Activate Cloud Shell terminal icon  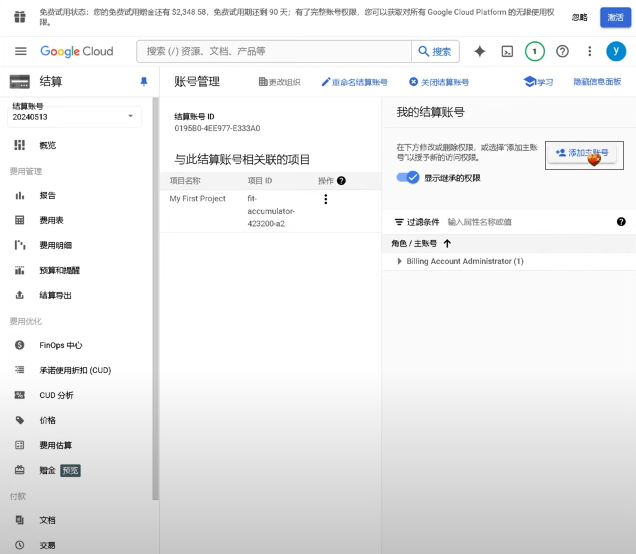(507, 51)
